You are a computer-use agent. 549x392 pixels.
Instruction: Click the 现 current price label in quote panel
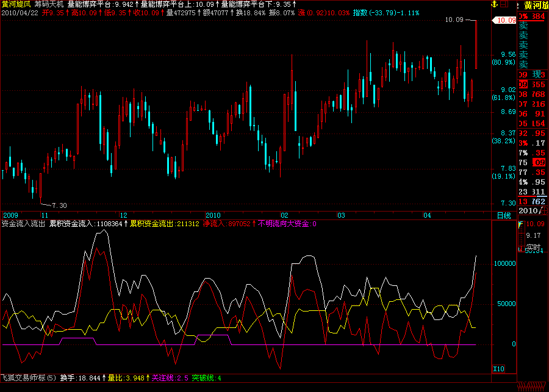pos(537,74)
